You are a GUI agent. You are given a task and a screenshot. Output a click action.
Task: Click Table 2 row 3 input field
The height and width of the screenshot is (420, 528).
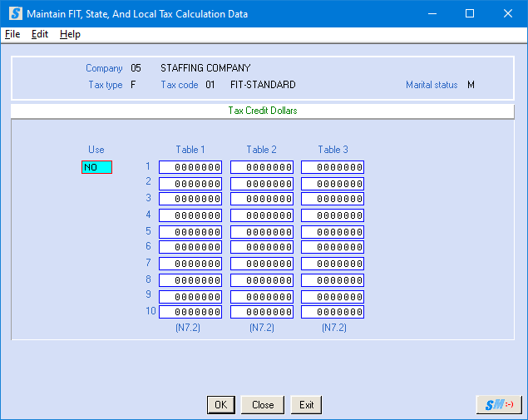[262, 199]
